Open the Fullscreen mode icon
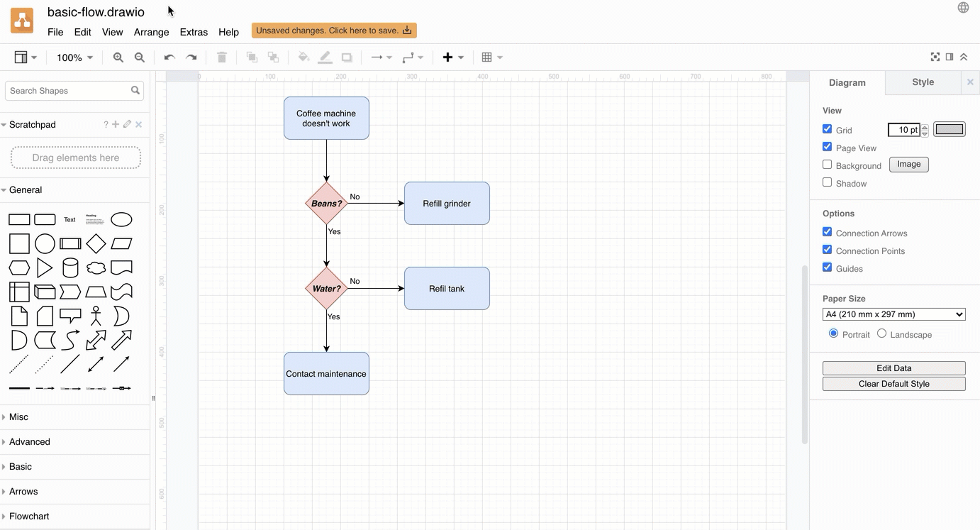The image size is (980, 530). point(935,56)
